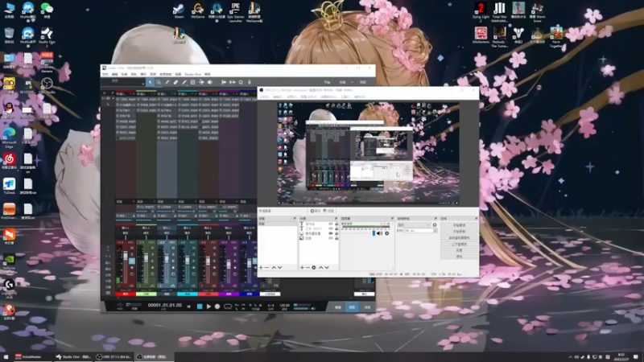The image size is (644, 362).
Task: Pop out the OBS Scenes dock
Action: [x=295, y=218]
